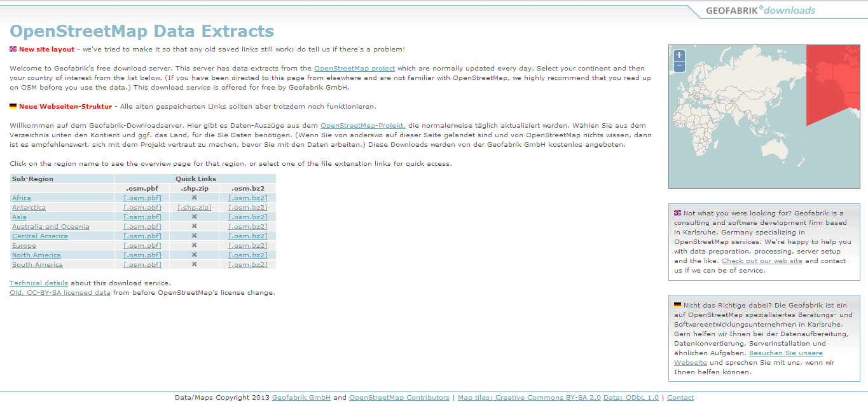Click the Geofabrik downloads logo
Screen dimensions: 868x413
[760, 10]
